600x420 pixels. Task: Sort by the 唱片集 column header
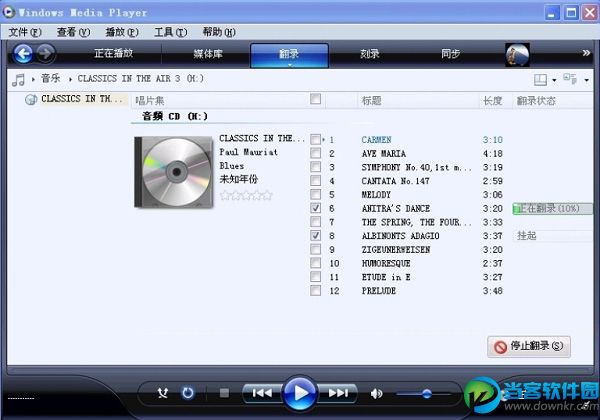(x=150, y=101)
